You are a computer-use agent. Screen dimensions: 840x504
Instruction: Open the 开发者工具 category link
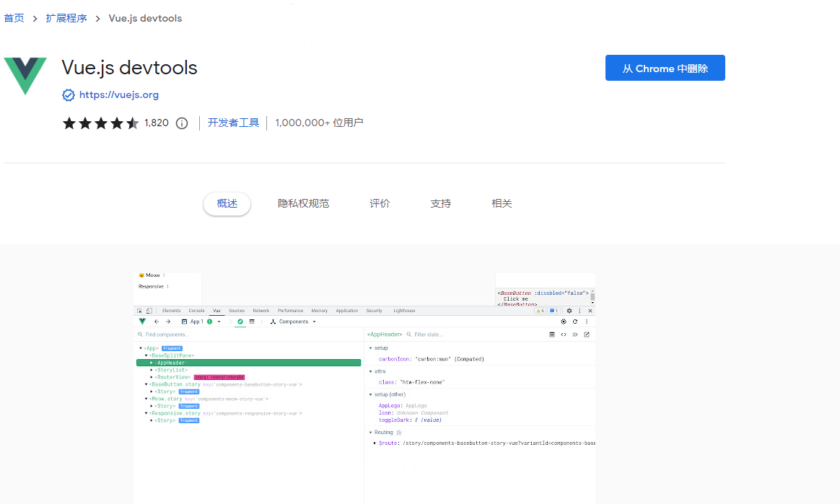point(233,123)
